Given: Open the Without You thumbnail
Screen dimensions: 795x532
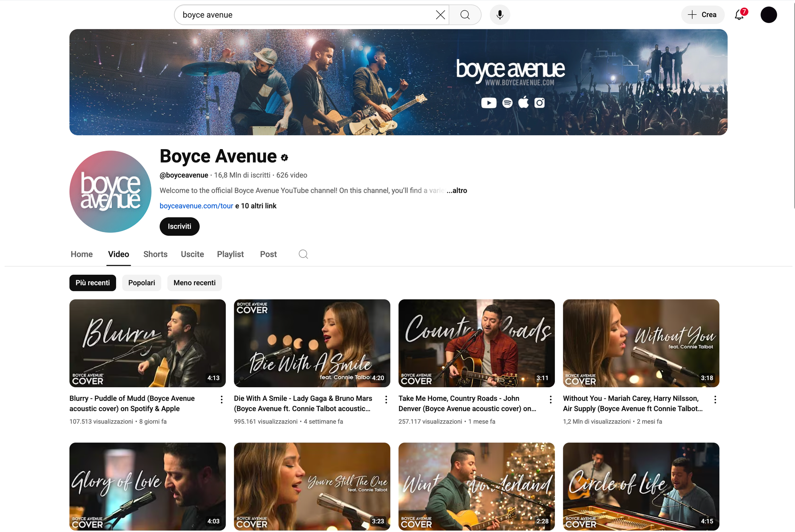Looking at the screenshot, I should point(641,343).
